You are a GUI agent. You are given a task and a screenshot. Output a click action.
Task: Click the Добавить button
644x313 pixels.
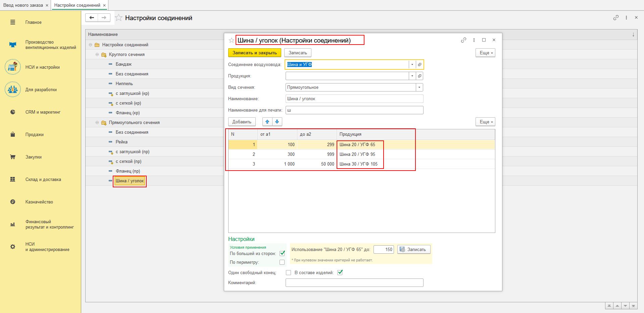(x=242, y=122)
